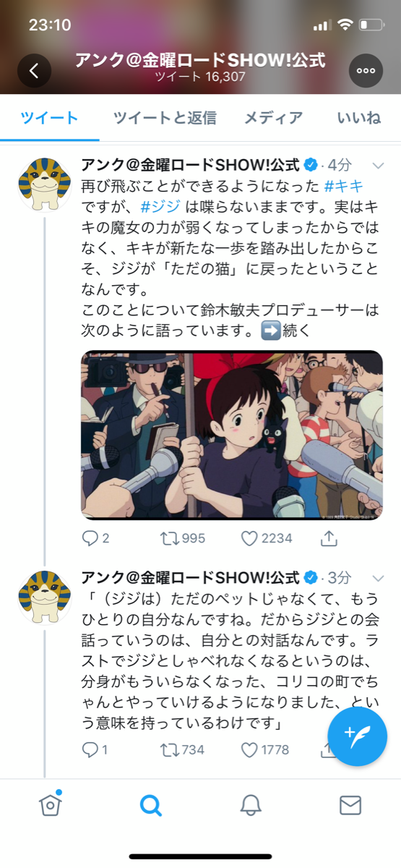This screenshot has height=868, width=401.
Task: Share the first tweet
Action: [329, 538]
